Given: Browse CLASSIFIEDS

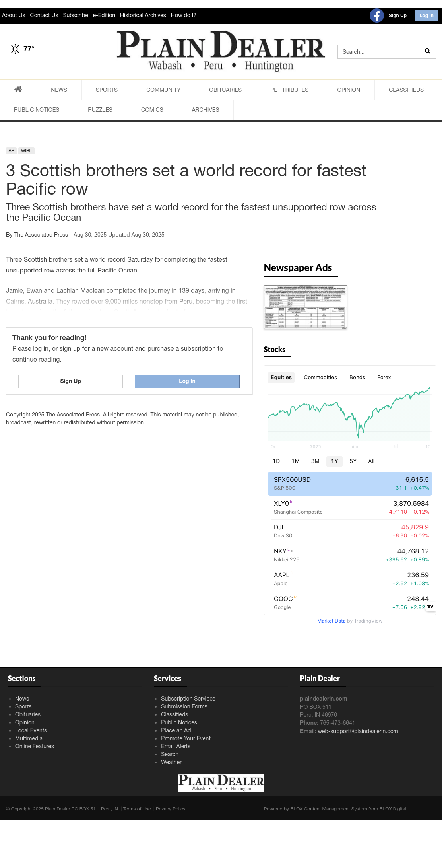Looking at the screenshot, I should point(406,90).
